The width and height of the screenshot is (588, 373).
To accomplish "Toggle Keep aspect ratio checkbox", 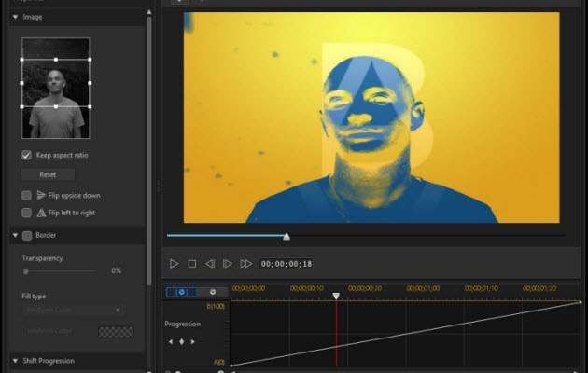I will pyautogui.click(x=26, y=155).
